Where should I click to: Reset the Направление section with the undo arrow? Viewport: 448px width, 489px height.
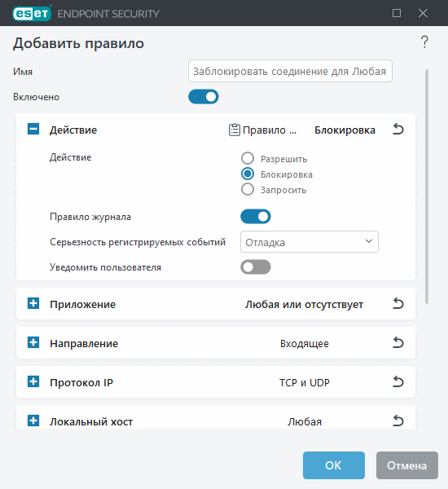(x=398, y=343)
